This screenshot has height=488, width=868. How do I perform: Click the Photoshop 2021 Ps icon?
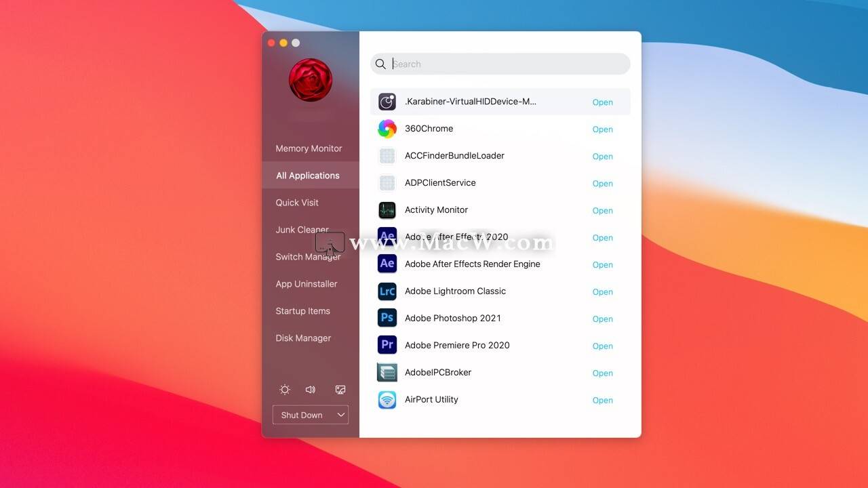[x=387, y=319]
